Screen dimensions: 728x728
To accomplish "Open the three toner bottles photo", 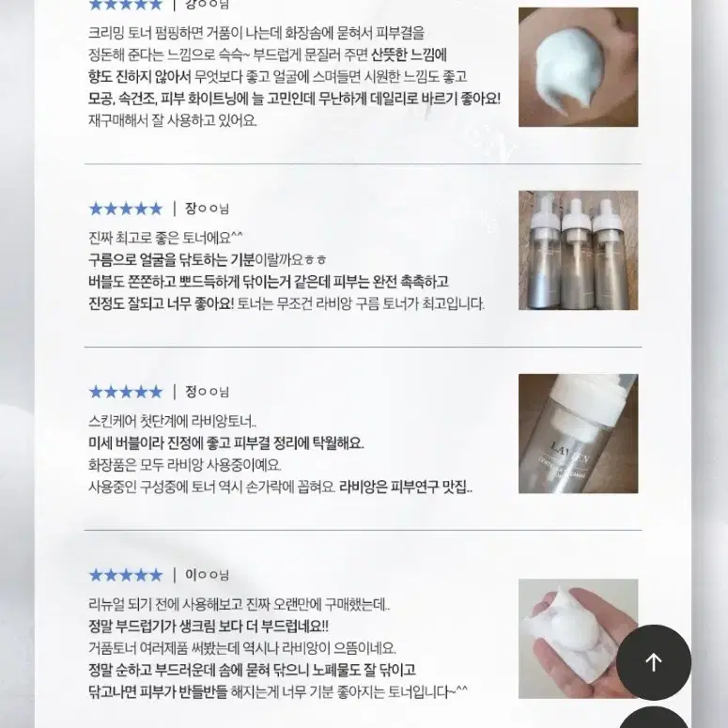I will click(x=578, y=250).
